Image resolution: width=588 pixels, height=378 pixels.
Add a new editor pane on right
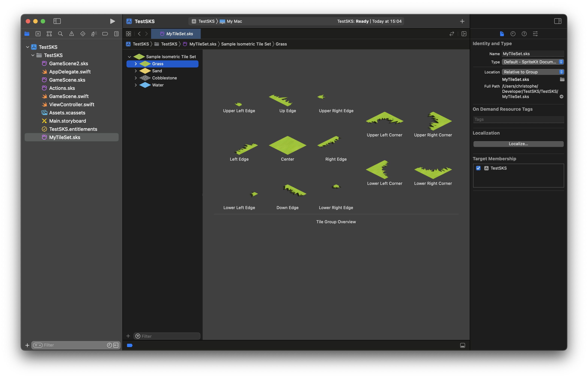coord(464,34)
